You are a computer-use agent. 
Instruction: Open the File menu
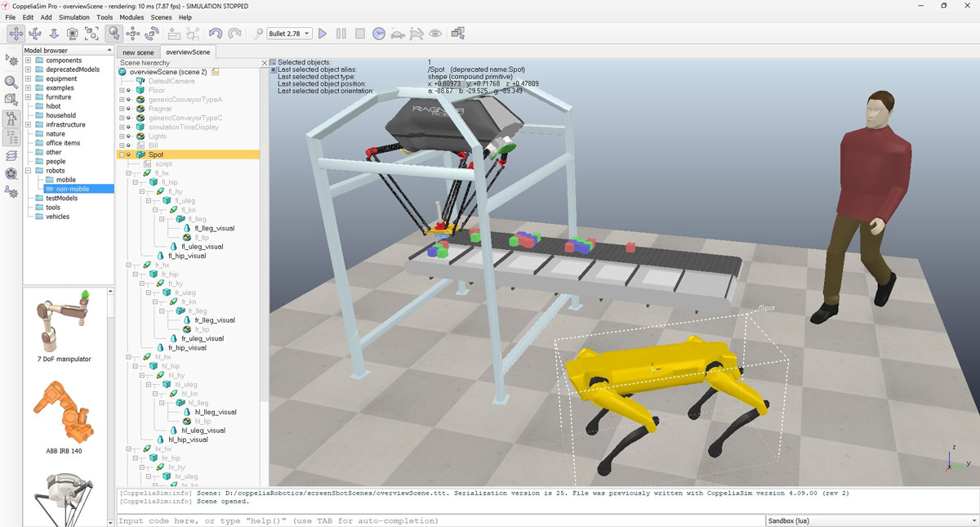pyautogui.click(x=11, y=17)
